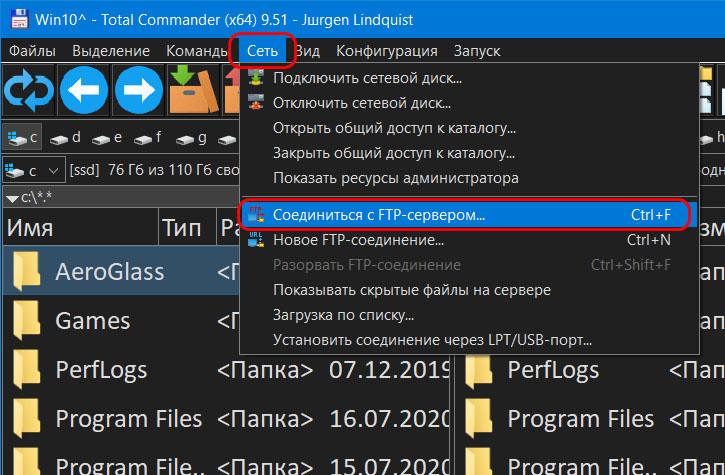The height and width of the screenshot is (475, 725).
Task: Click the Сеть menu
Action: (x=262, y=51)
